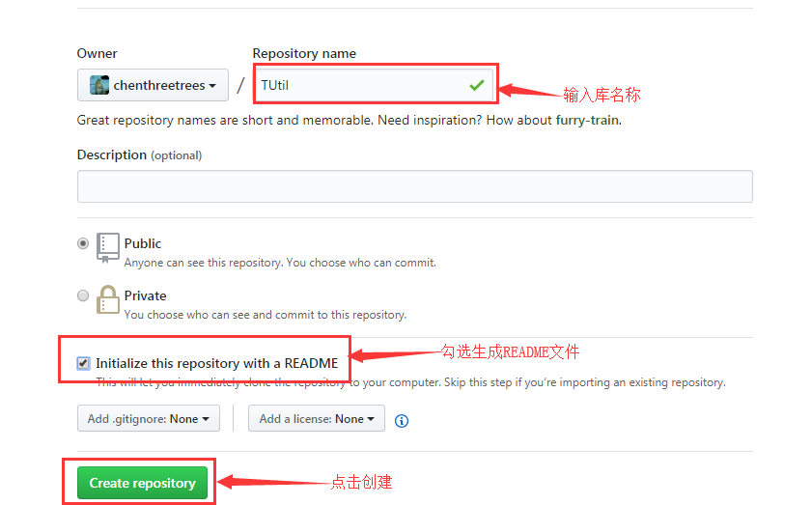The image size is (812, 505).
Task: Open the chenthreetrees owner dropdown
Action: 153,85
